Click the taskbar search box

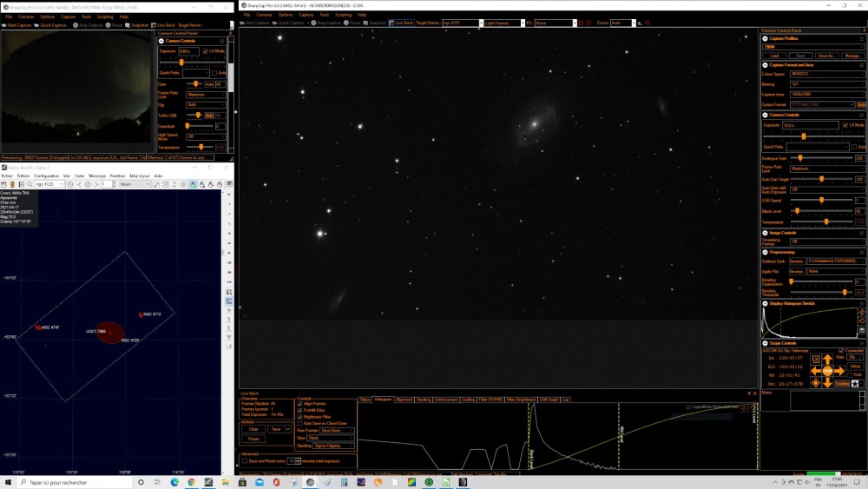[x=75, y=482]
